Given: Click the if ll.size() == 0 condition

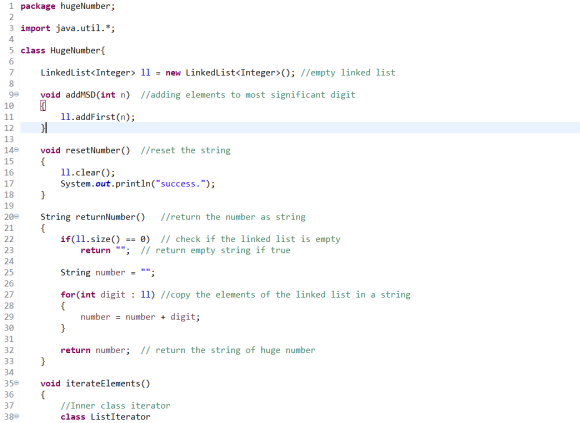Looking at the screenshot, I should click(x=105, y=239).
